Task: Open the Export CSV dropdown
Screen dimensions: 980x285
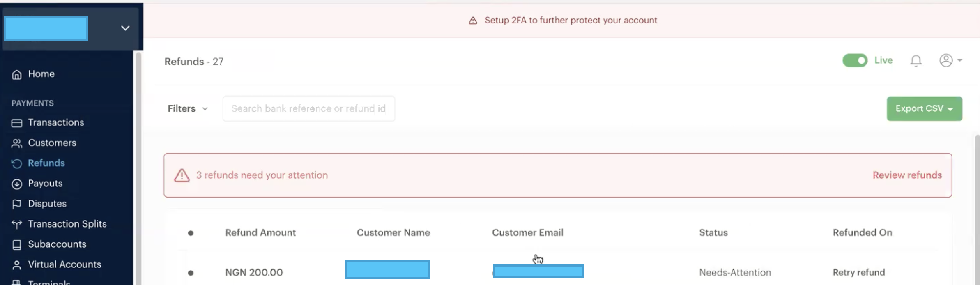Action: (924, 109)
